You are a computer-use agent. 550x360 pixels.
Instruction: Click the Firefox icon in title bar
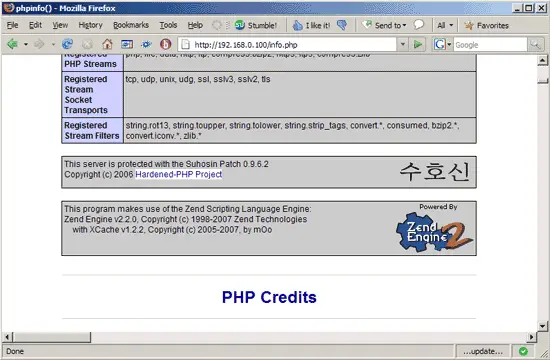(8, 7)
